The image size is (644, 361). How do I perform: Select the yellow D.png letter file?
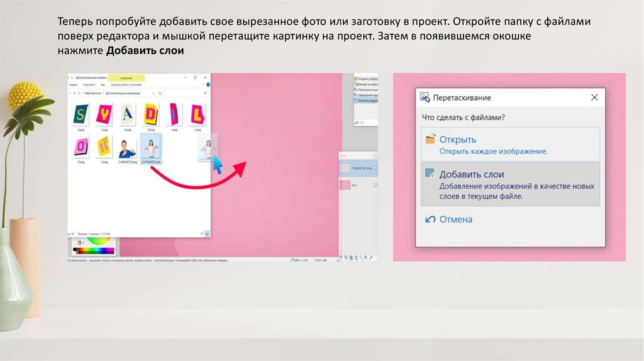coord(150,115)
